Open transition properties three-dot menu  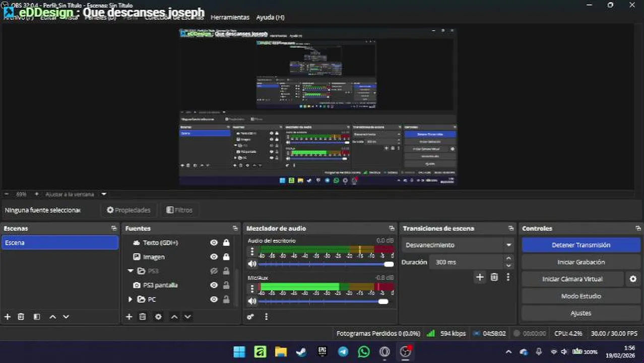[x=508, y=277]
